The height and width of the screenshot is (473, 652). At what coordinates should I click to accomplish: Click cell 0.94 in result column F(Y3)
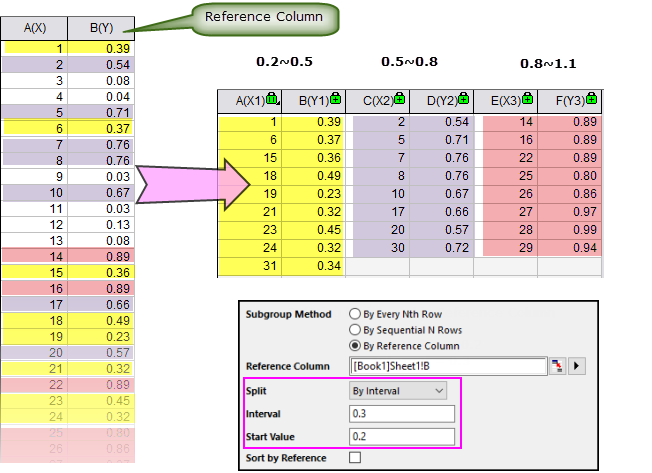click(x=570, y=248)
